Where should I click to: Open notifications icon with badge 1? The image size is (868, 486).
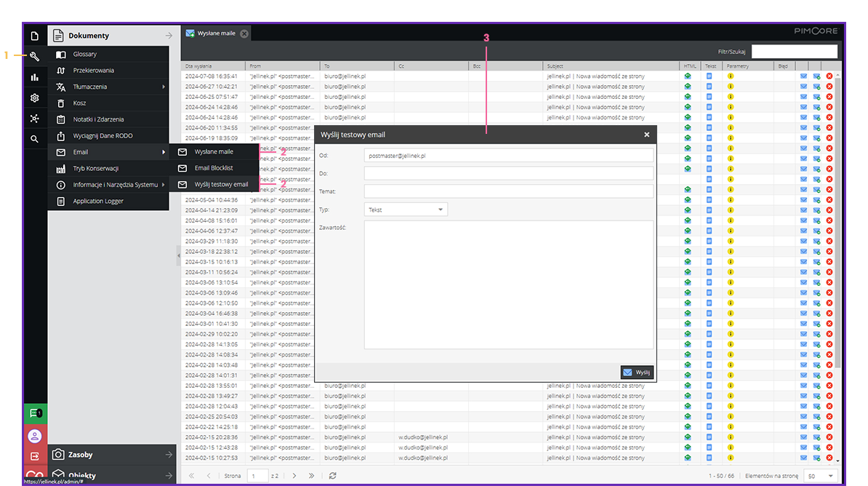(35, 413)
